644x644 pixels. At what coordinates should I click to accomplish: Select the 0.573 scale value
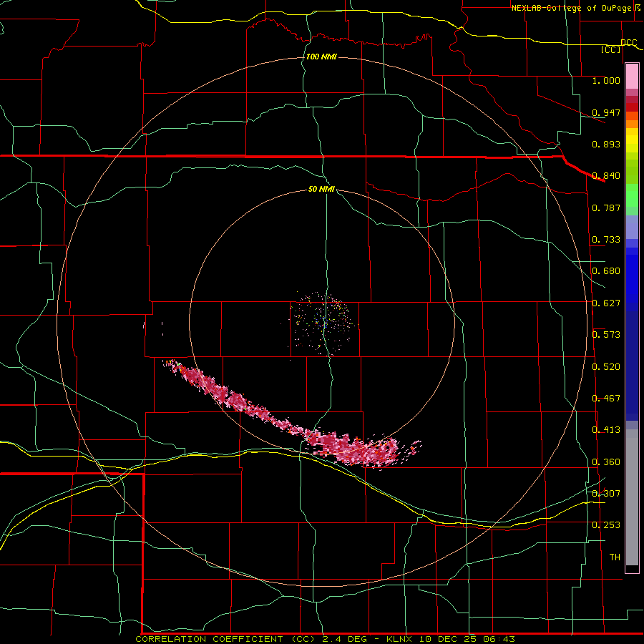(606, 335)
